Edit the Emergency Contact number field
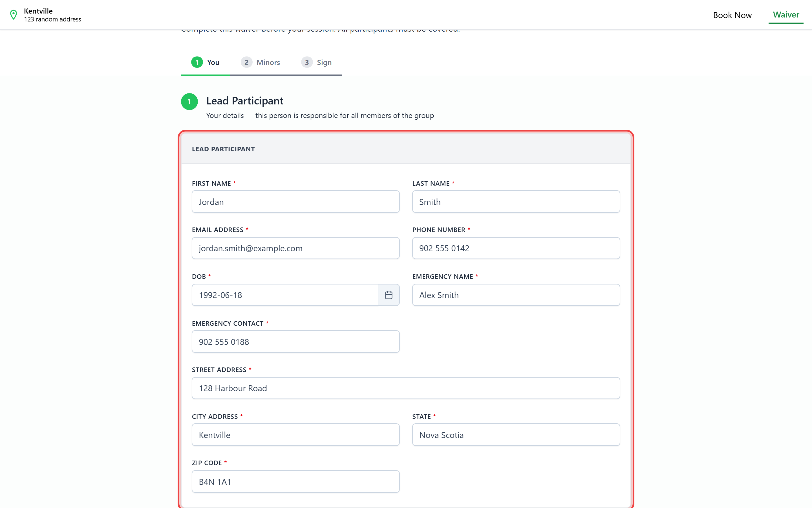Viewport: 812px width, 508px height. pos(295,341)
